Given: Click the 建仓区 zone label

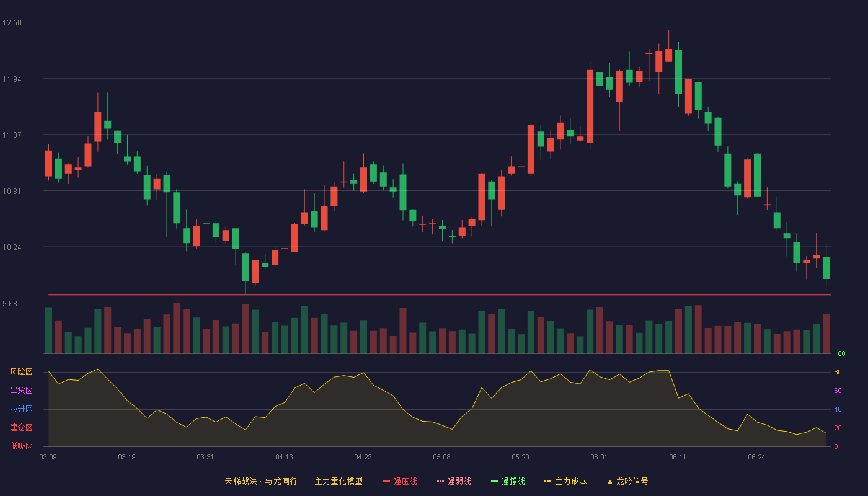Looking at the screenshot, I should click(x=21, y=428).
